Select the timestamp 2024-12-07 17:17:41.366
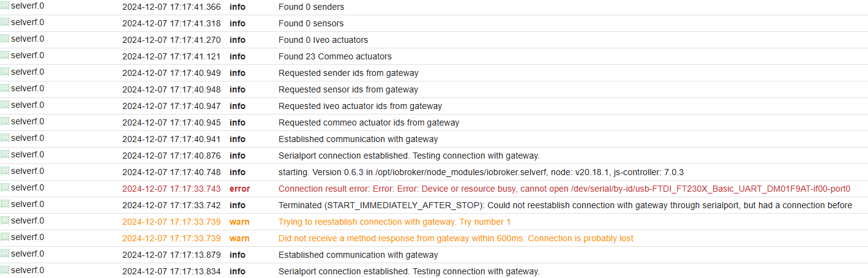The image size is (868, 278). pyautogui.click(x=171, y=7)
